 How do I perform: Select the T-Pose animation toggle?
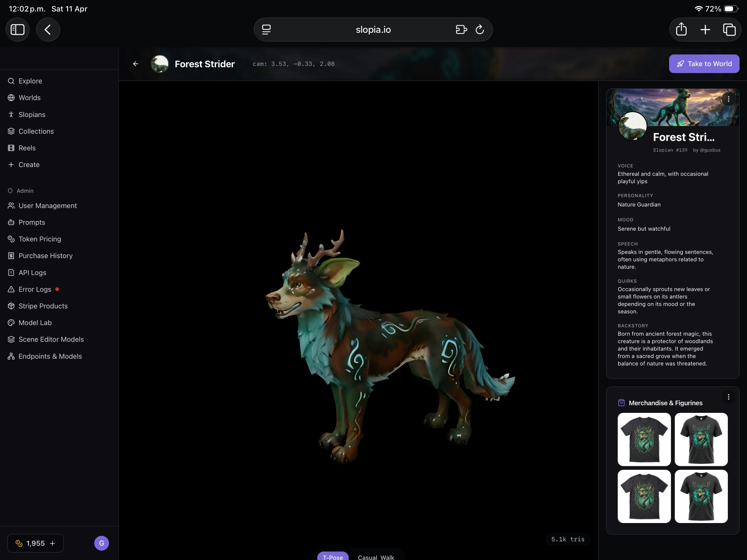[333, 557]
